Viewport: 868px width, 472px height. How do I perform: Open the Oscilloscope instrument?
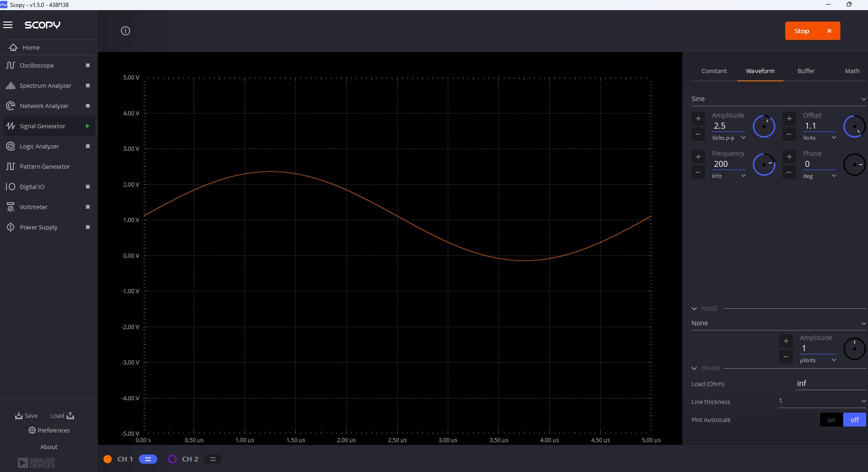[x=37, y=65]
